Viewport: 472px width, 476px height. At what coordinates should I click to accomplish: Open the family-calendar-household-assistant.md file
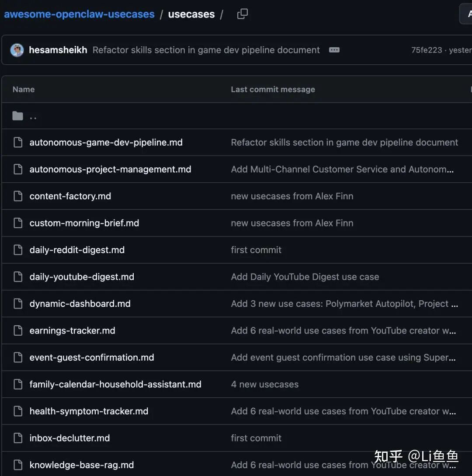115,384
